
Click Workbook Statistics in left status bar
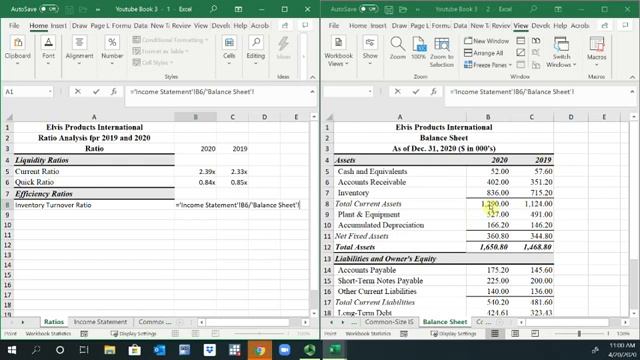[x=48, y=333]
